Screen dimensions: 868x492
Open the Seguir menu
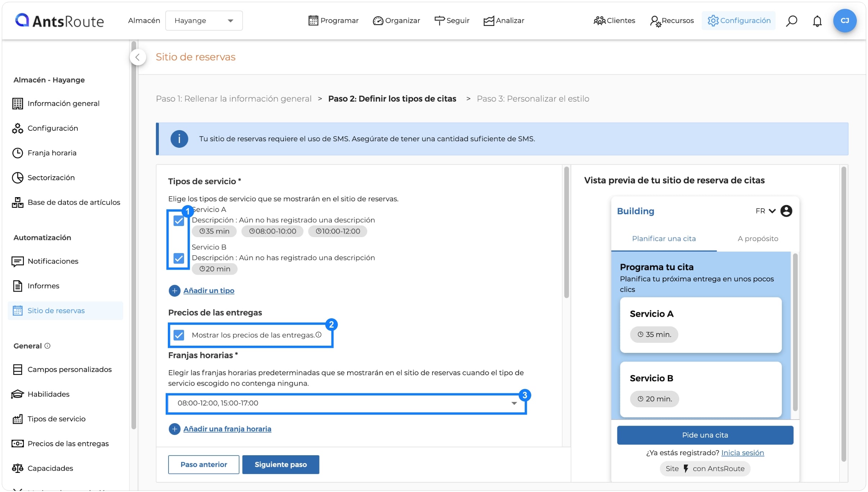coord(452,21)
